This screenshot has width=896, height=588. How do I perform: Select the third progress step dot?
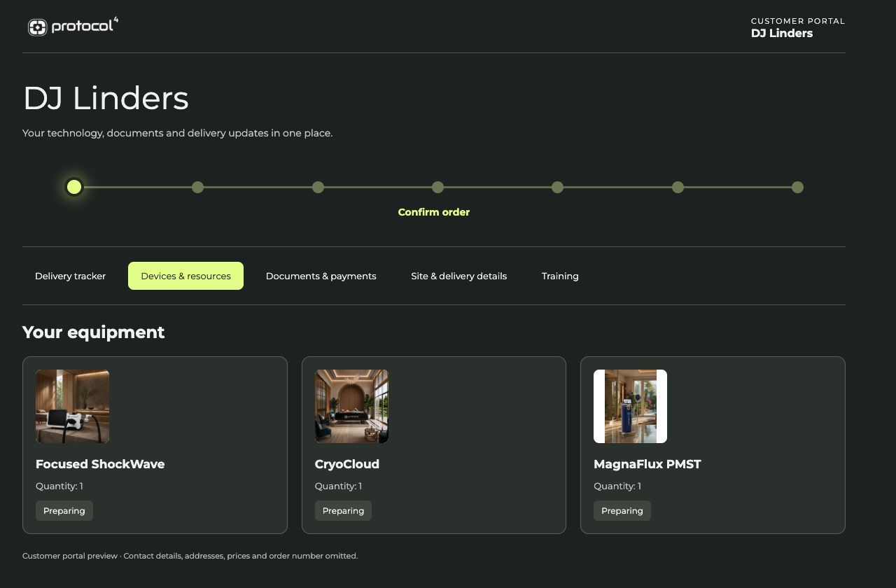tap(318, 187)
